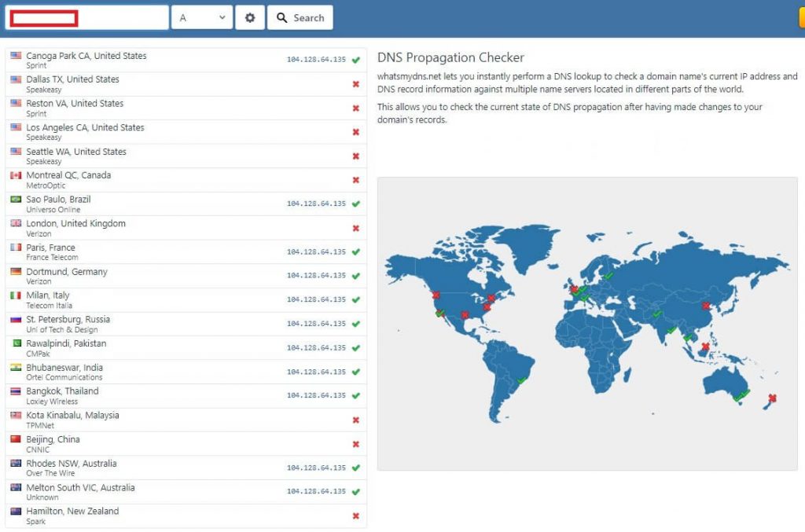The image size is (805, 532).
Task: Click Beijing red X marker on map
Action: tap(706, 306)
